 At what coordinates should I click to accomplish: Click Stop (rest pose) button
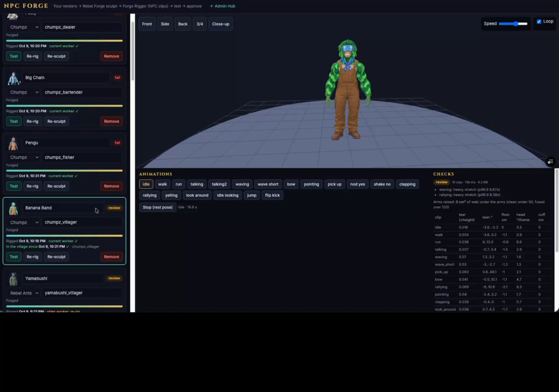pyautogui.click(x=158, y=207)
